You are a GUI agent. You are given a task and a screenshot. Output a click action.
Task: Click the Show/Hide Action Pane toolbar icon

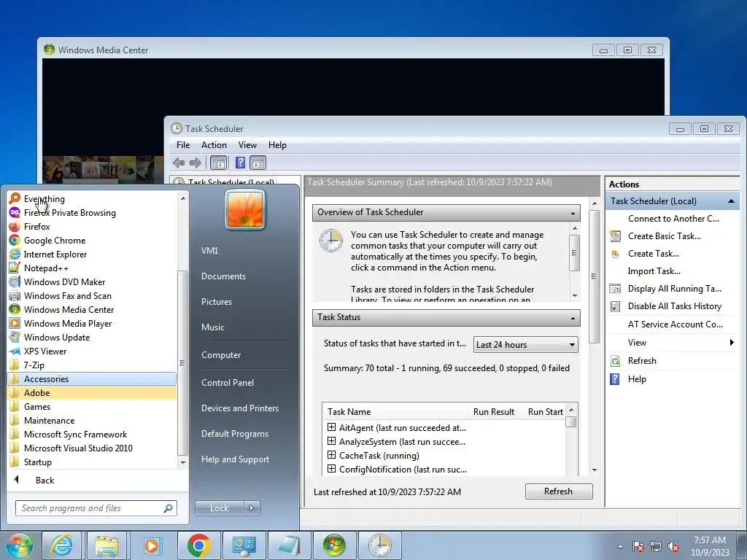[258, 163]
